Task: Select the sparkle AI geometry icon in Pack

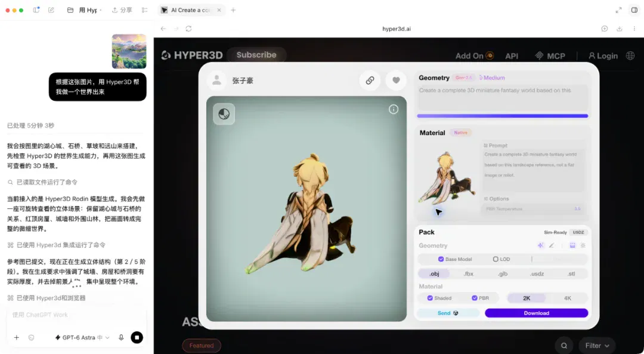Action: coord(540,245)
